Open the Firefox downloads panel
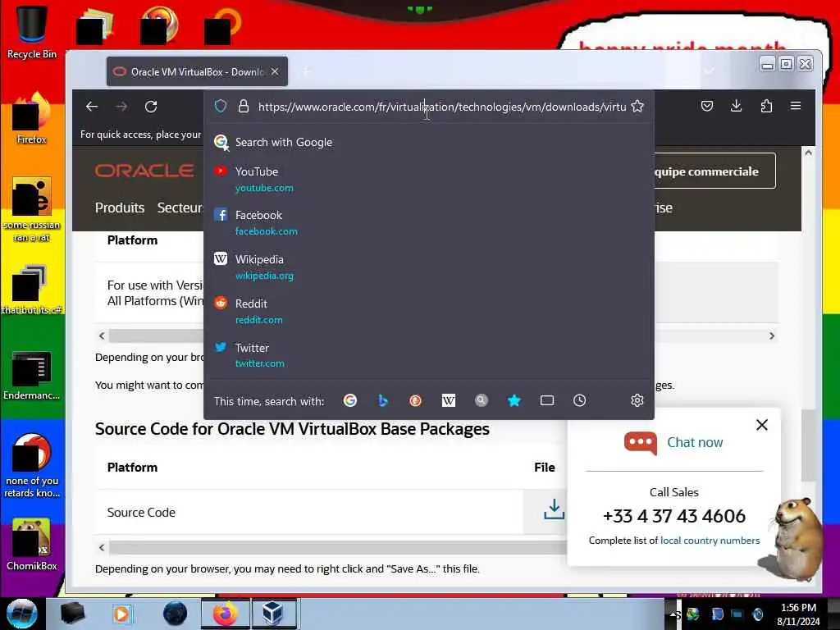840x630 pixels. click(x=737, y=106)
